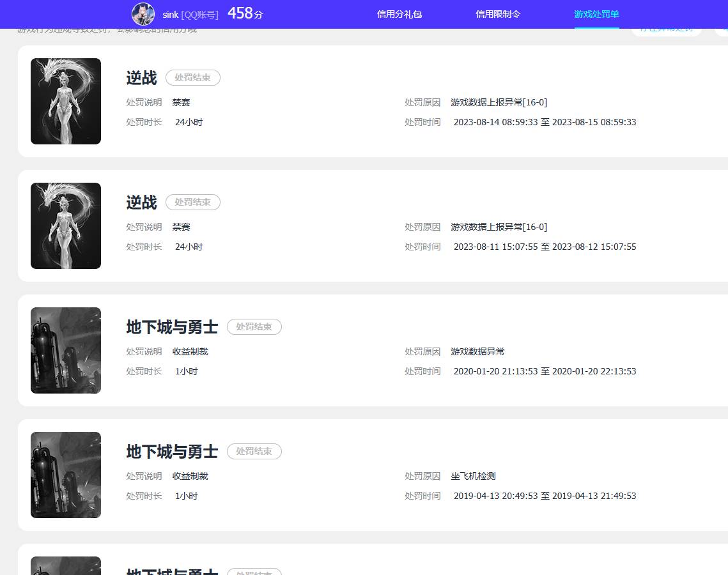Switch to the 信用限制令 tab
This screenshot has height=575, width=728.
point(498,14)
